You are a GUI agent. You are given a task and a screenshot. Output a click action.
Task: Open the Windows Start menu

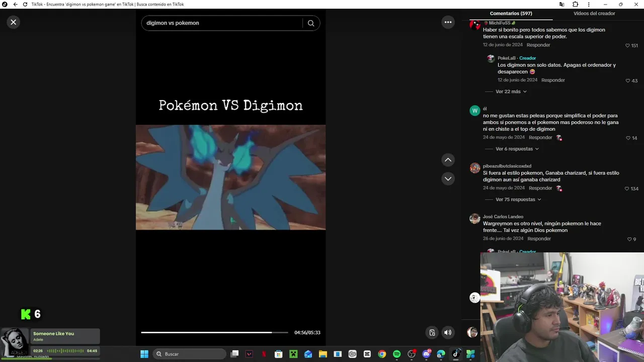click(x=144, y=354)
